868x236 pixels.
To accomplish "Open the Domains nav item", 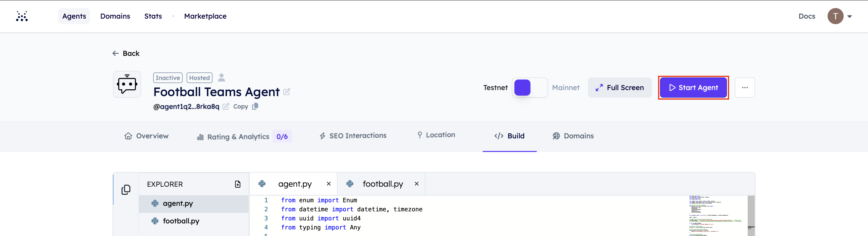I will pyautogui.click(x=115, y=16).
